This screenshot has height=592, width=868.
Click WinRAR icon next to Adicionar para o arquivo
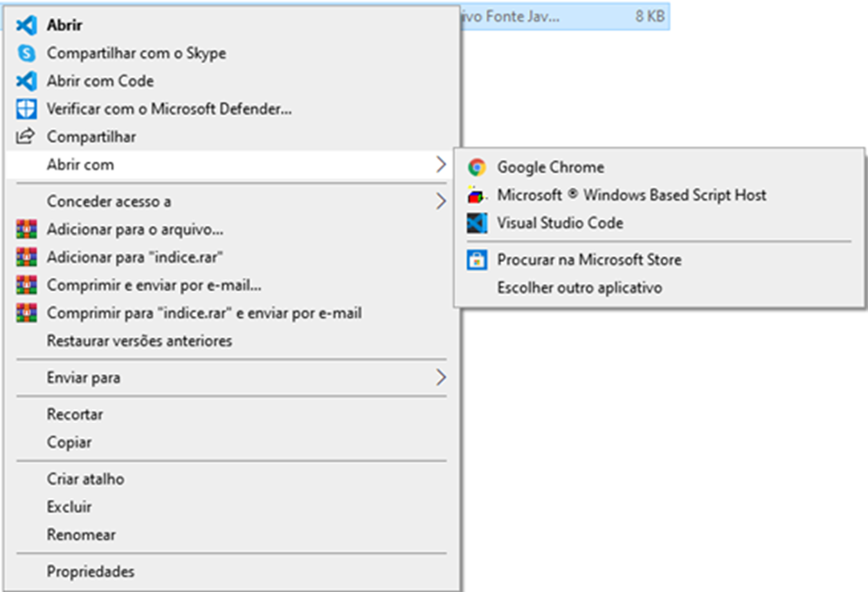point(26,229)
